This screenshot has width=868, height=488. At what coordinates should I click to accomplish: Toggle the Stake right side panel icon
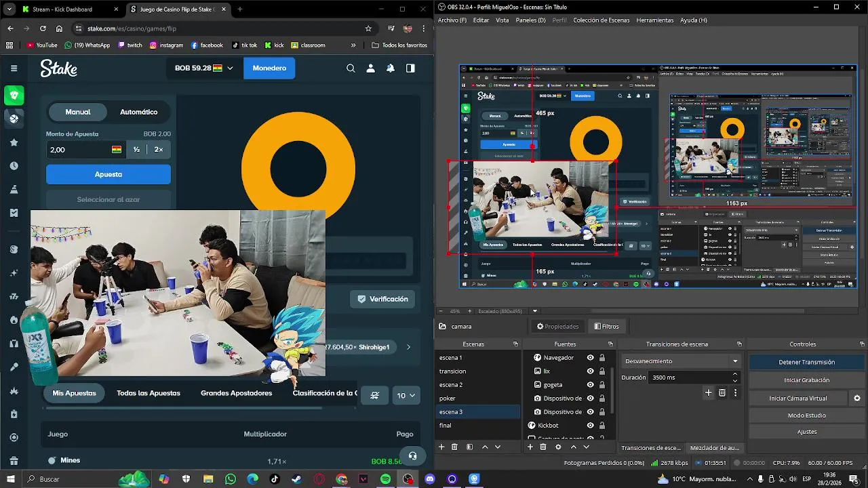(410, 68)
